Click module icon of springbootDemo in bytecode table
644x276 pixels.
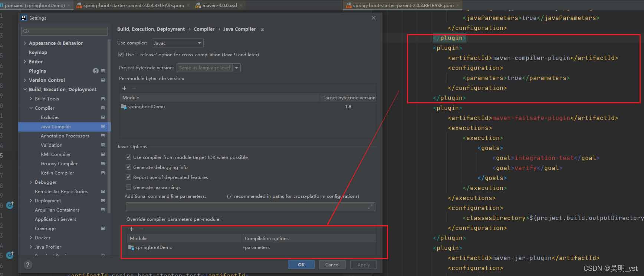click(x=124, y=107)
